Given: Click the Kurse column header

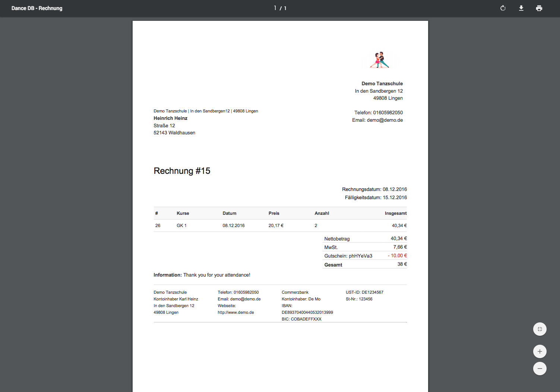Looking at the screenshot, I should (x=183, y=213).
